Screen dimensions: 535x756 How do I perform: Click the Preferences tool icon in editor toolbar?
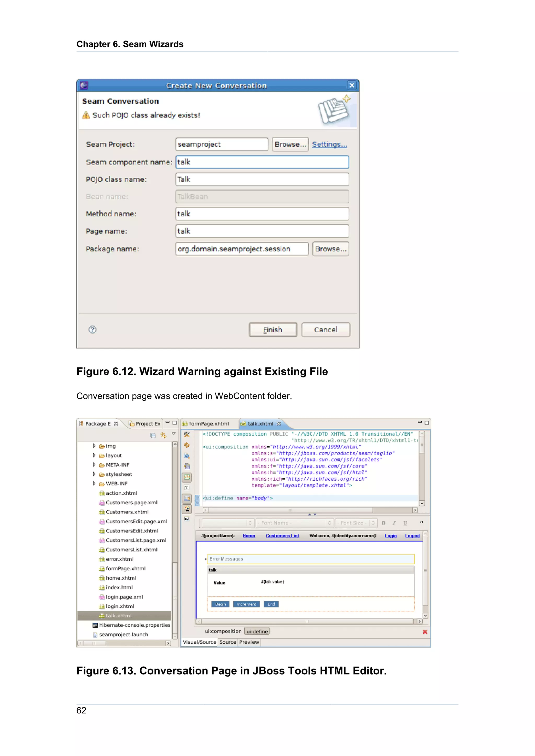click(x=187, y=435)
